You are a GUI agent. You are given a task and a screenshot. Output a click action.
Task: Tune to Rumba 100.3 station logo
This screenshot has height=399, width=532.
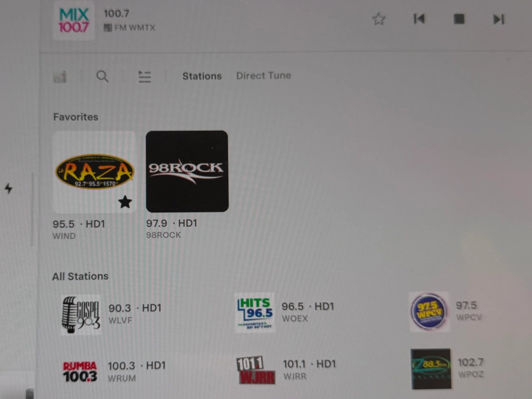coord(80,372)
